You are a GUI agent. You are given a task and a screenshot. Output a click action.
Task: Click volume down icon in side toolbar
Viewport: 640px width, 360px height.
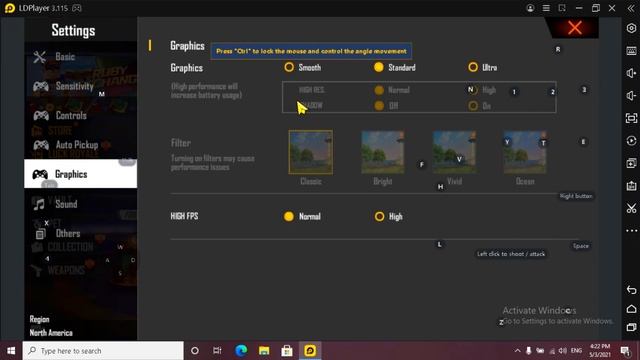coord(631,96)
